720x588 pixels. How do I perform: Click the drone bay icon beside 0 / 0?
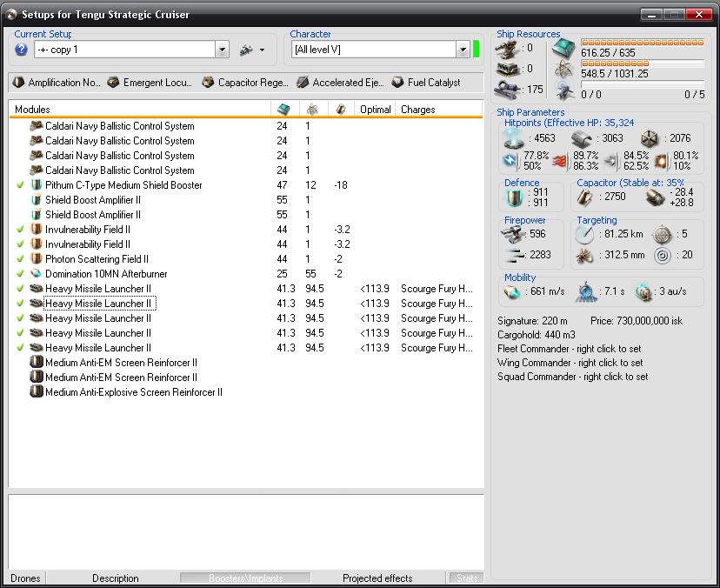(x=564, y=90)
